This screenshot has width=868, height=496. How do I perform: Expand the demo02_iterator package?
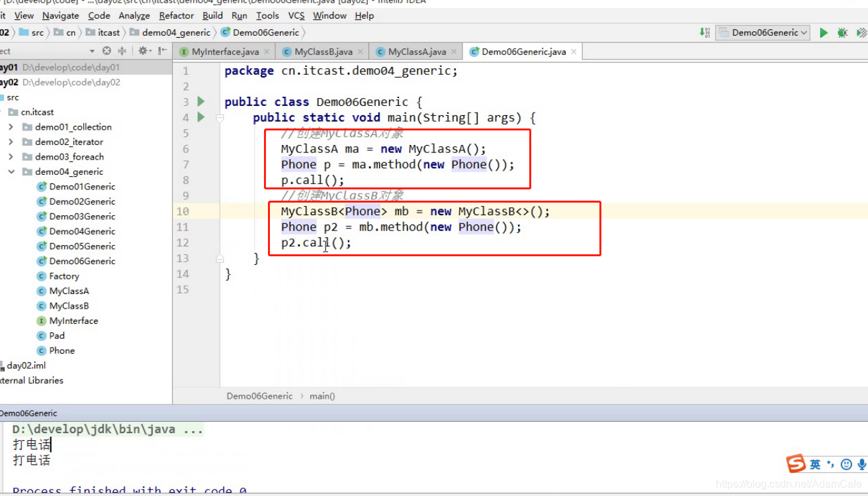click(x=11, y=142)
